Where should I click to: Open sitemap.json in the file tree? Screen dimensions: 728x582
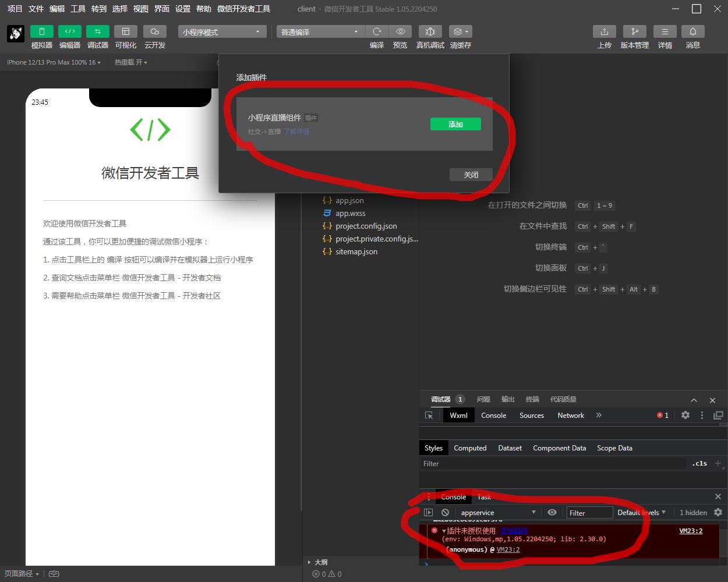pos(356,251)
